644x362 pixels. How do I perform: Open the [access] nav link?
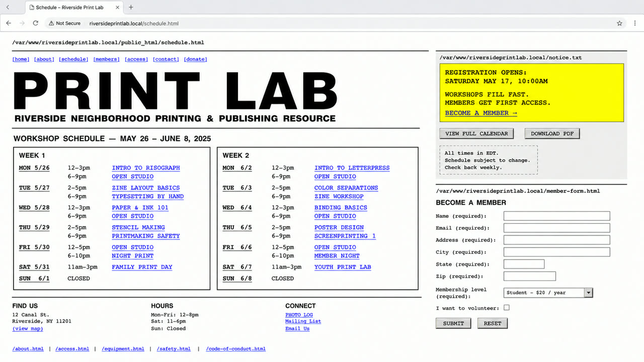136,59
